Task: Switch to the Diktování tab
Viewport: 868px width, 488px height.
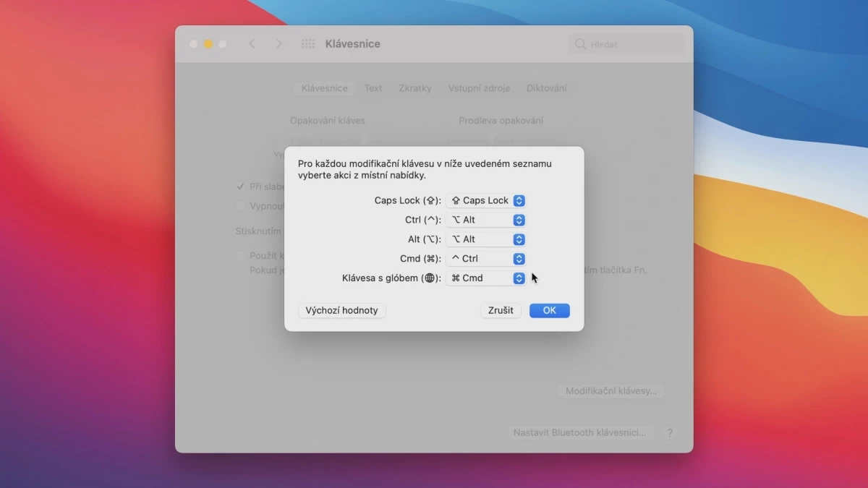Action: [x=547, y=88]
